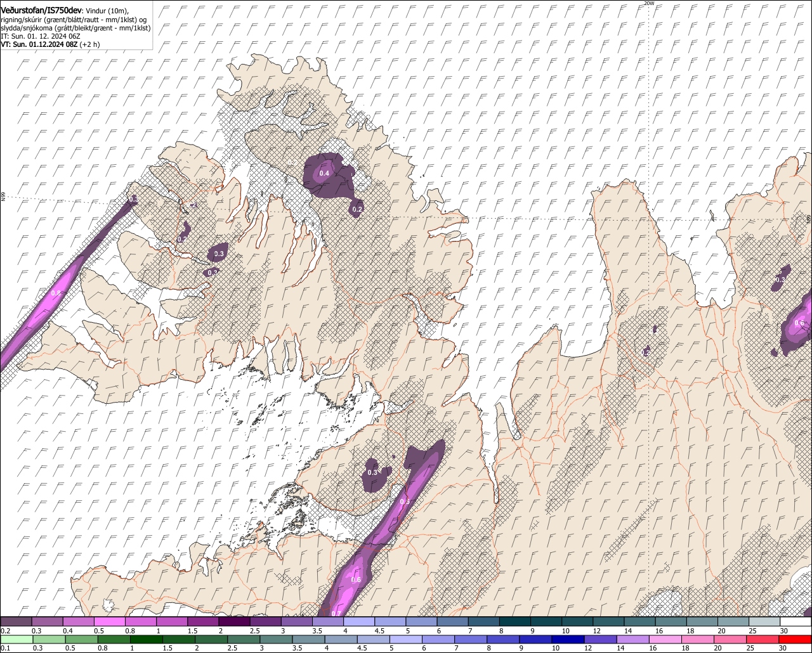Pick the darkest green 1 swatch in rain legend
812x653 pixels.
point(147,639)
